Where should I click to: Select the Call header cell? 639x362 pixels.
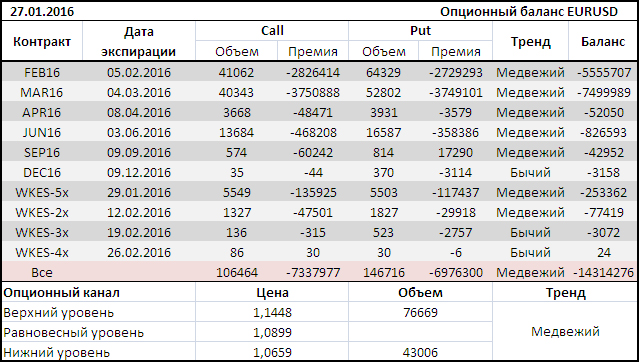272,31
